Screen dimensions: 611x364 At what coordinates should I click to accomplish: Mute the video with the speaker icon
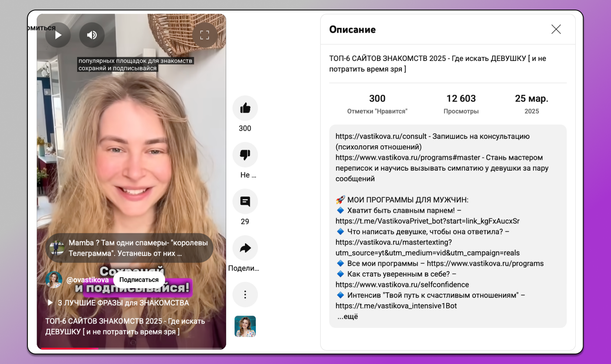click(92, 35)
